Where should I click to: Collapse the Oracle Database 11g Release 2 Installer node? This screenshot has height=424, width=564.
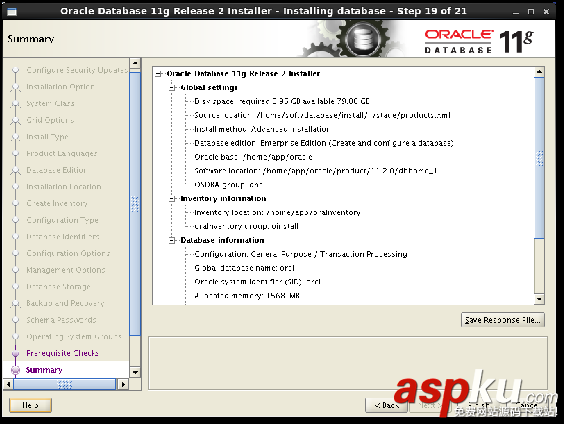pos(159,74)
